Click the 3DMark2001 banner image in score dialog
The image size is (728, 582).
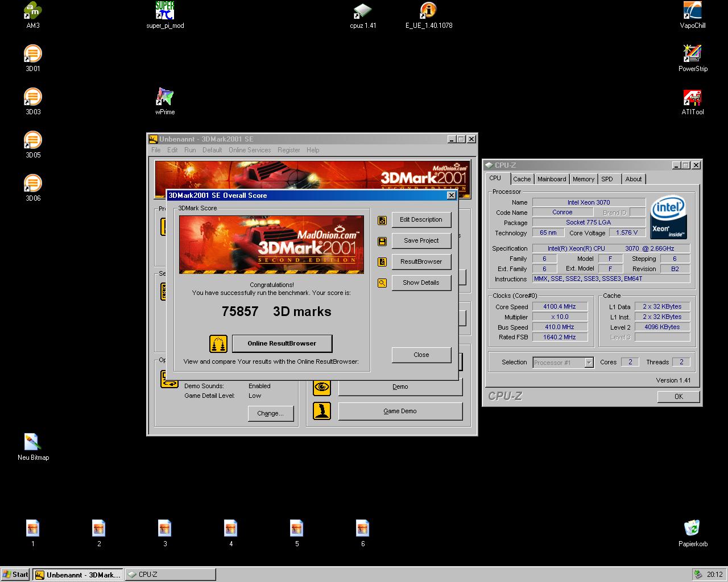pos(271,244)
